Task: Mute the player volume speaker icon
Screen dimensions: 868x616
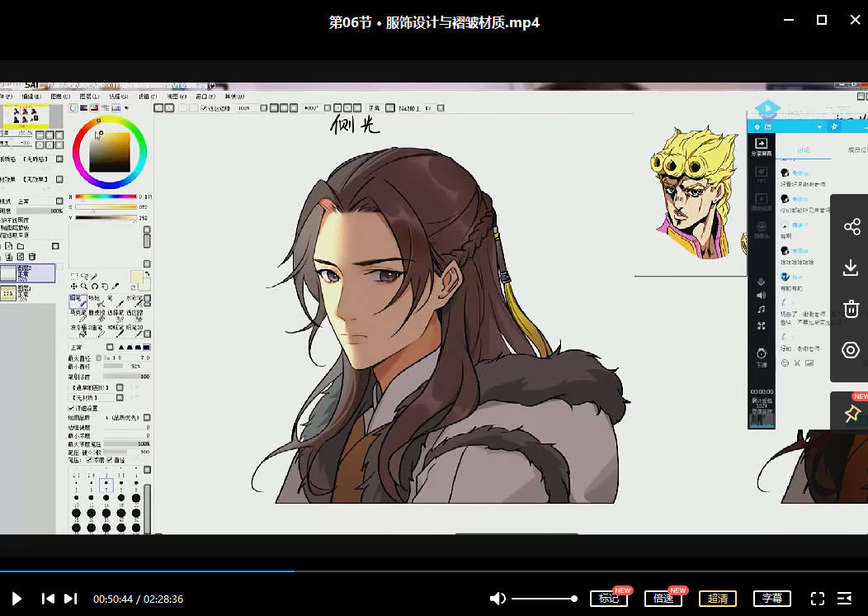Action: [498, 599]
